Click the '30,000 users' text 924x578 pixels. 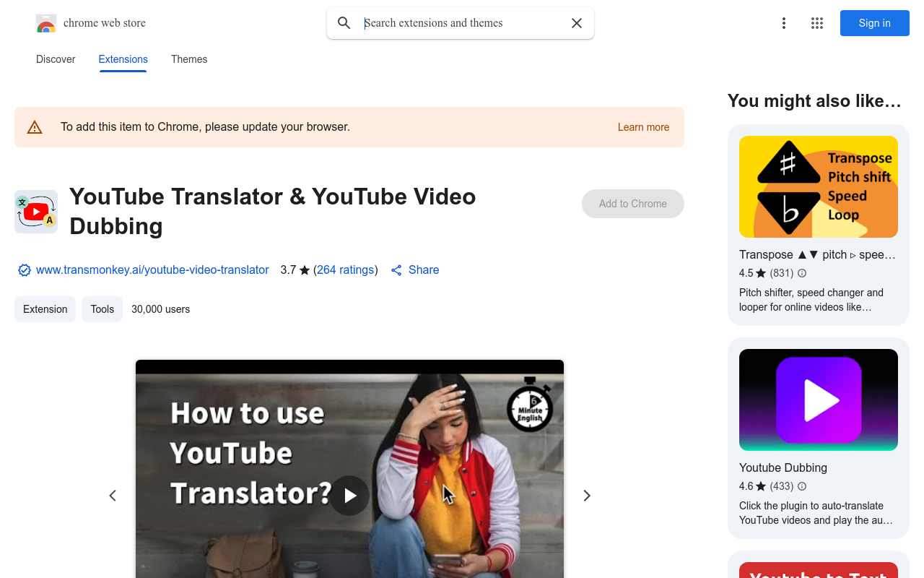tap(161, 309)
